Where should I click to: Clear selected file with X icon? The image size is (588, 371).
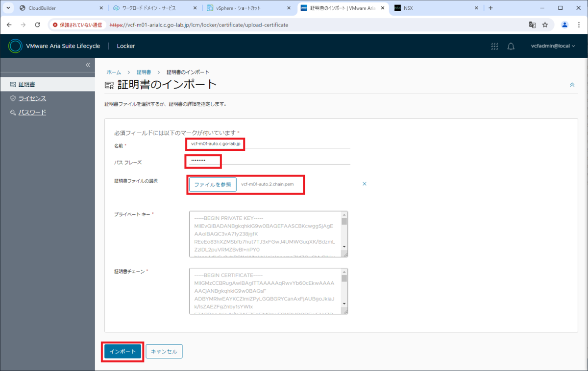point(364,184)
